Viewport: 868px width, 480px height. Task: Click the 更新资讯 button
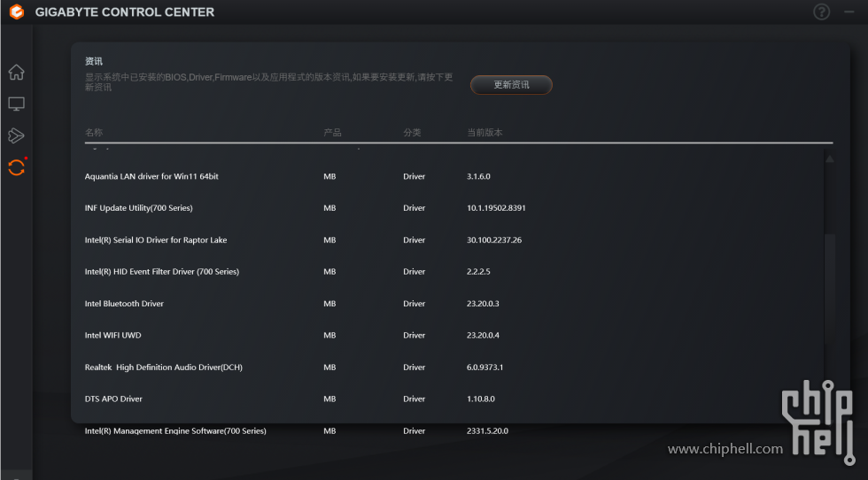[x=511, y=85]
